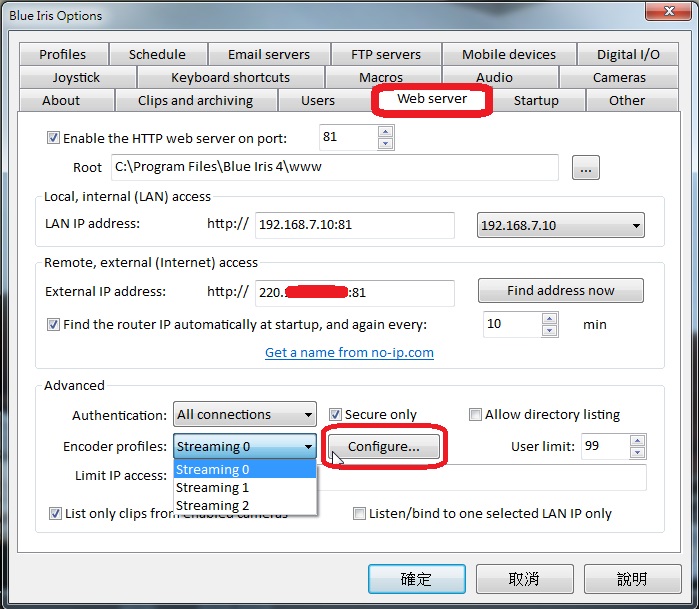Viewport: 699px width, 609px height.
Task: Choose Streaming 1 from the list
Action: tap(245, 487)
